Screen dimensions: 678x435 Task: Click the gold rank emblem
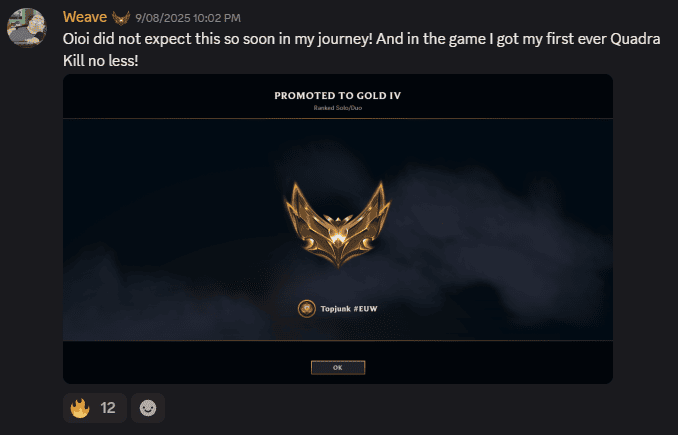(x=337, y=224)
